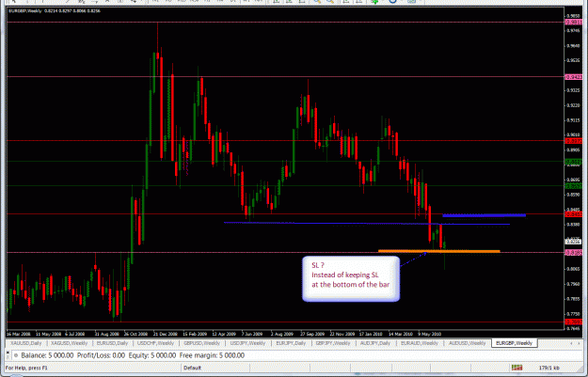Click the 15 Feb 2009 date label
The width and height of the screenshot is (588, 377).
(195, 334)
